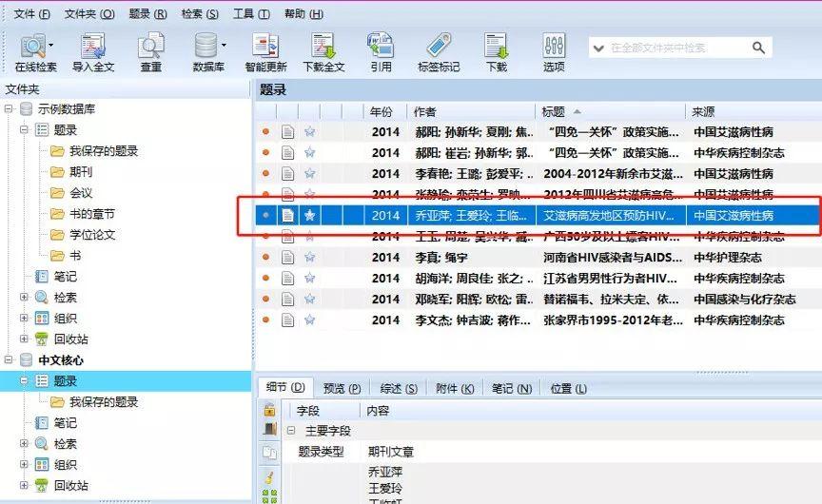Screen dimensions: 822x504
Task: Switch to the 位置 (L) tab
Action: pos(568,389)
